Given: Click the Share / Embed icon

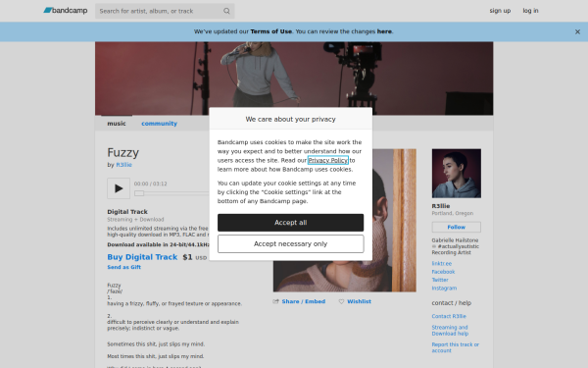Looking at the screenshot, I should click(x=276, y=301).
